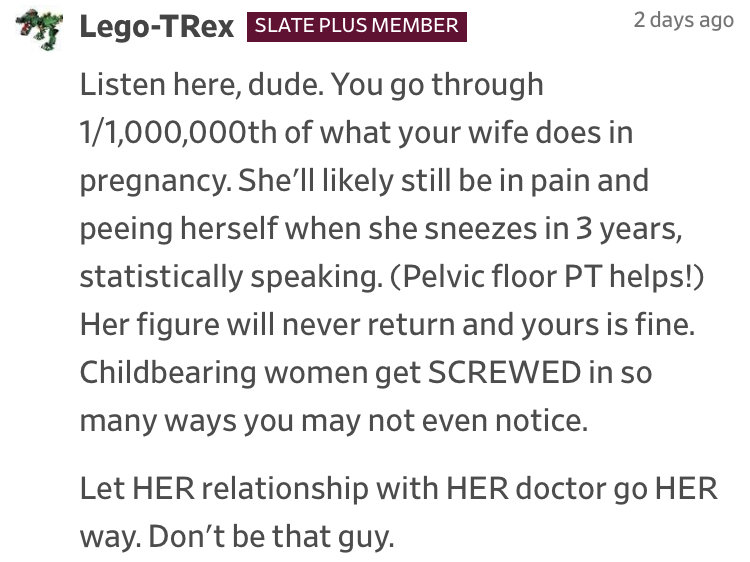Click the phrase '(Pelvic floor PT helps!)'
The width and height of the screenshot is (750, 562).
click(x=547, y=276)
